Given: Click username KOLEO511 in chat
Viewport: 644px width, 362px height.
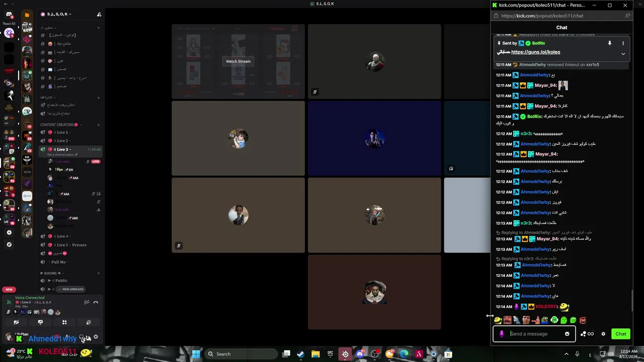Looking at the screenshot, I should point(546,307).
